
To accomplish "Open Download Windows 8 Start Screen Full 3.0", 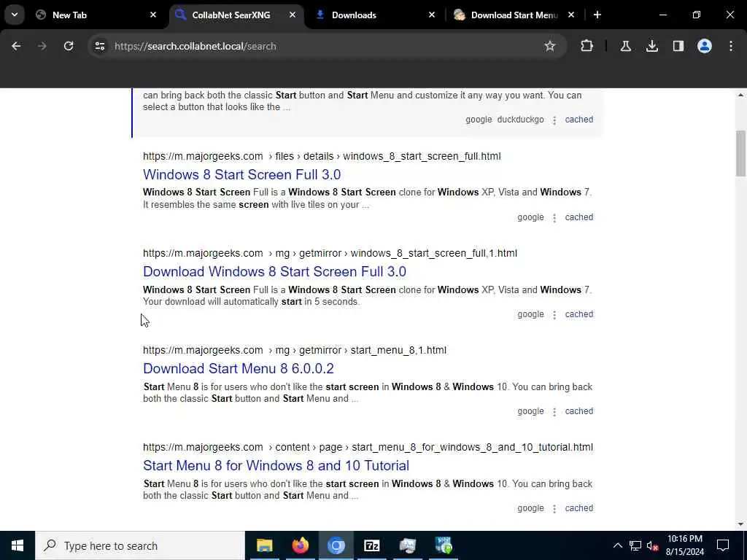I will [x=274, y=272].
